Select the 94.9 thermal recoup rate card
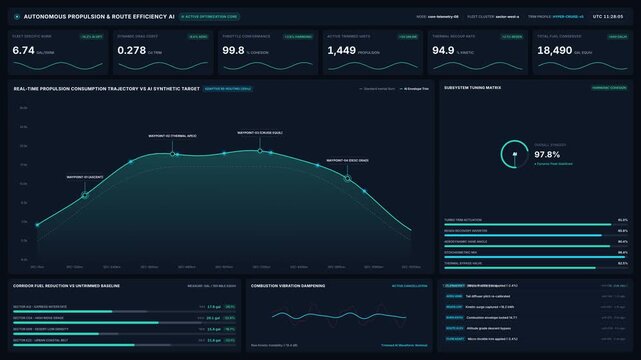 click(x=477, y=52)
